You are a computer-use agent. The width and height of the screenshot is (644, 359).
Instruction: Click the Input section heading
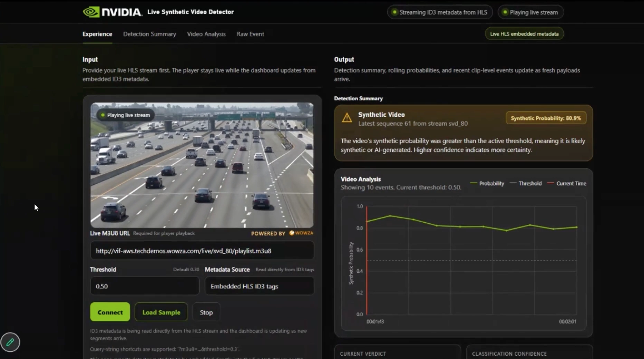click(x=90, y=59)
